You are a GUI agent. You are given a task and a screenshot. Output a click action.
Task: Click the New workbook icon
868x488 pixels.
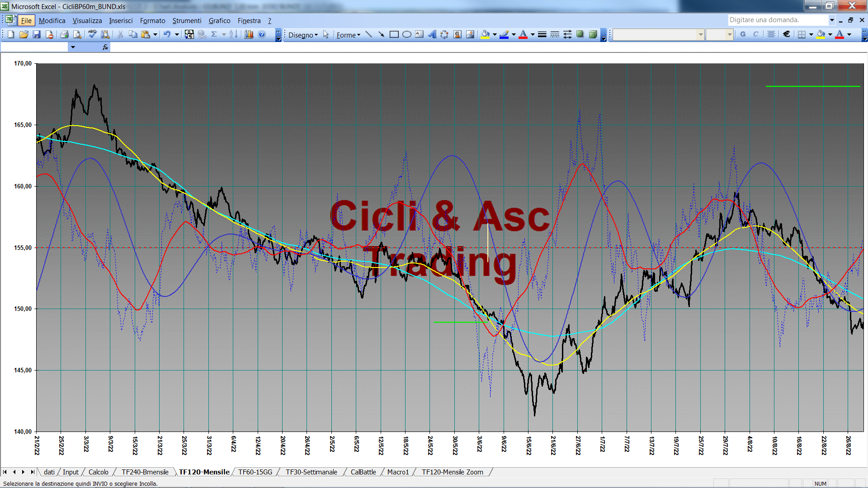(11, 34)
